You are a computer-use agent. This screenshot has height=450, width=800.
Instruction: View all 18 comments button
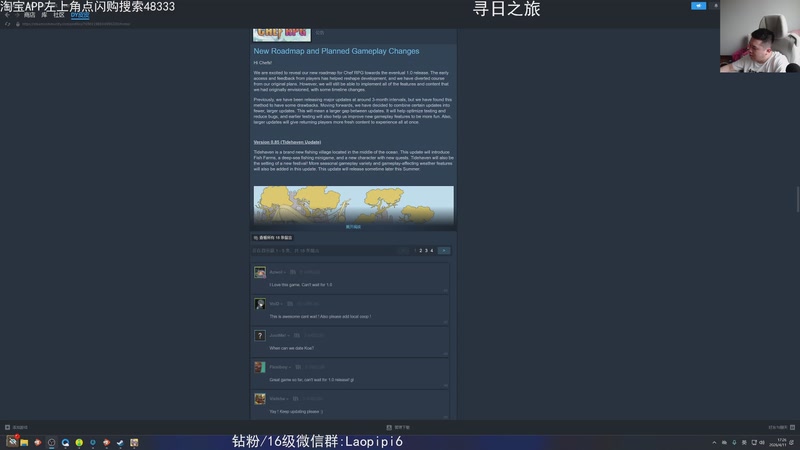click(x=273, y=238)
